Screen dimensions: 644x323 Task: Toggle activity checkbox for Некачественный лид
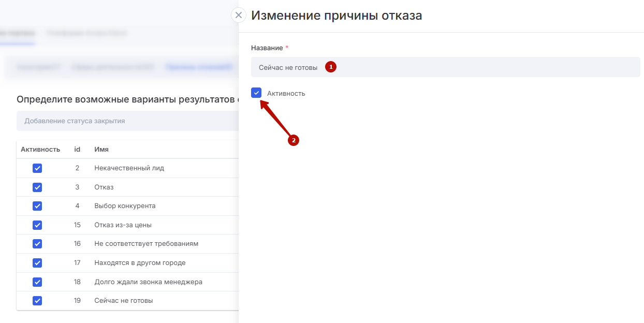(x=37, y=168)
